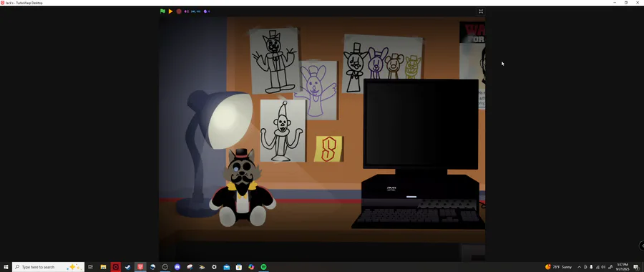Enter fullscreen mode with the expand icon
Image resolution: width=644 pixels, height=272 pixels.
[481, 11]
